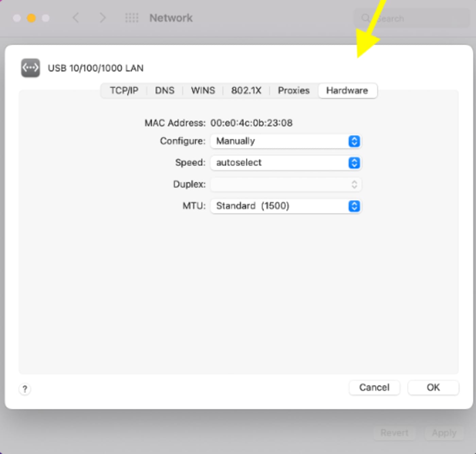Select the Hardware tab

pos(347,90)
